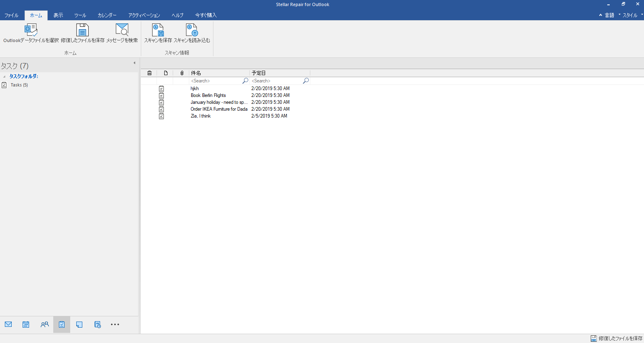Click the Select Outlook Data File icon

31,30
